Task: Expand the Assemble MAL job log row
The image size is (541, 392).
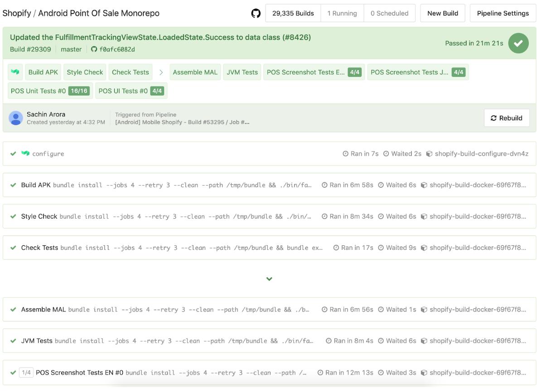Action: coord(270,310)
